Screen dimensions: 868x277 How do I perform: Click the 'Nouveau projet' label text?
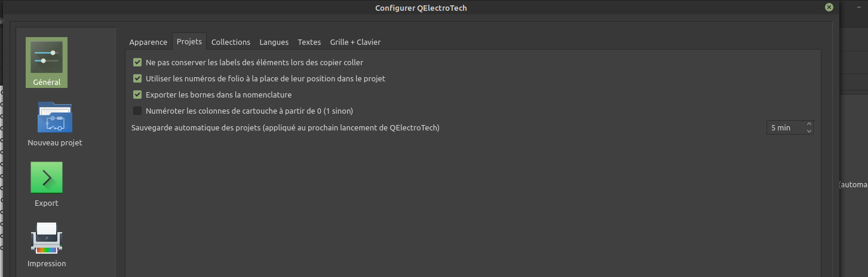(x=54, y=143)
